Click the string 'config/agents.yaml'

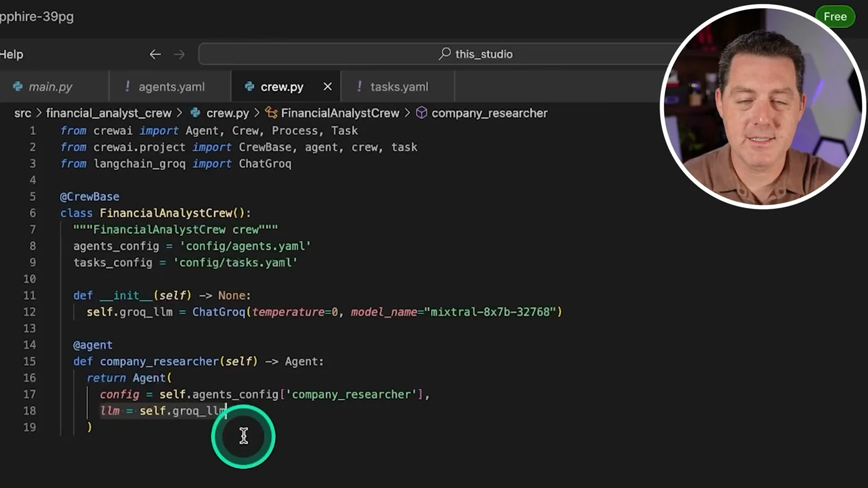pyautogui.click(x=245, y=246)
